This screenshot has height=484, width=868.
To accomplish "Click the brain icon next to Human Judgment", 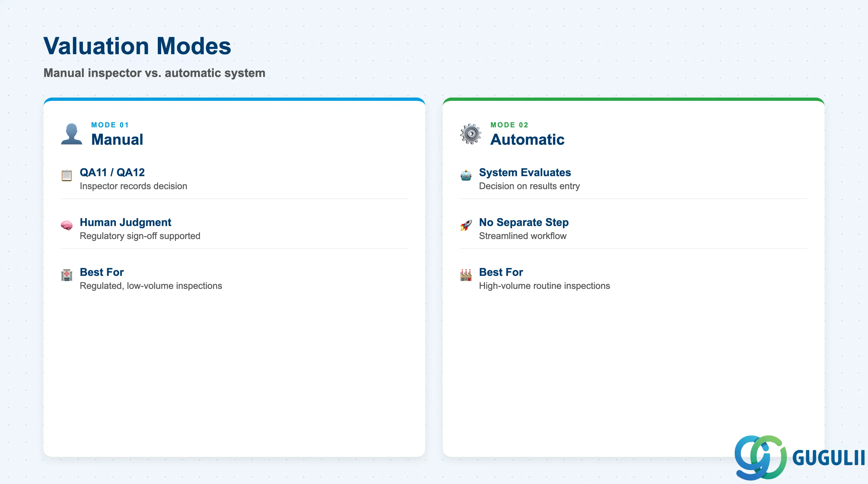I will (67, 225).
